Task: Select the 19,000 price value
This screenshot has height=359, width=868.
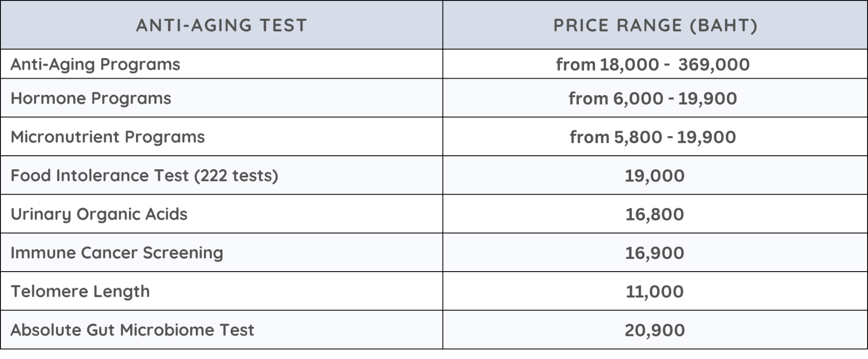Action: 655,176
